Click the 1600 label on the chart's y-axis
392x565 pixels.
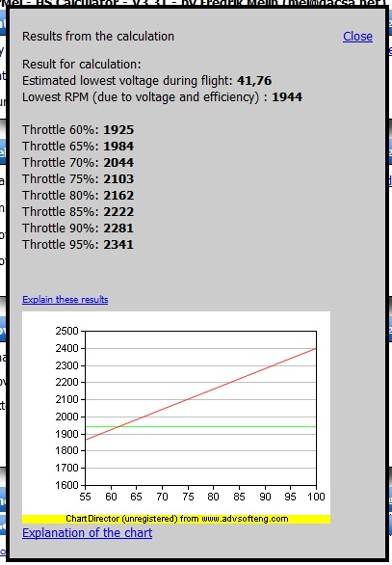(x=67, y=485)
